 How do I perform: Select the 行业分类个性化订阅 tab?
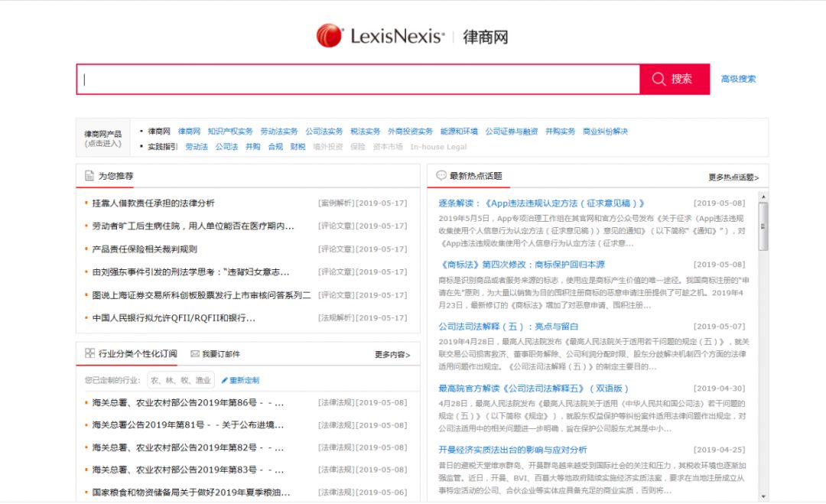[138, 354]
